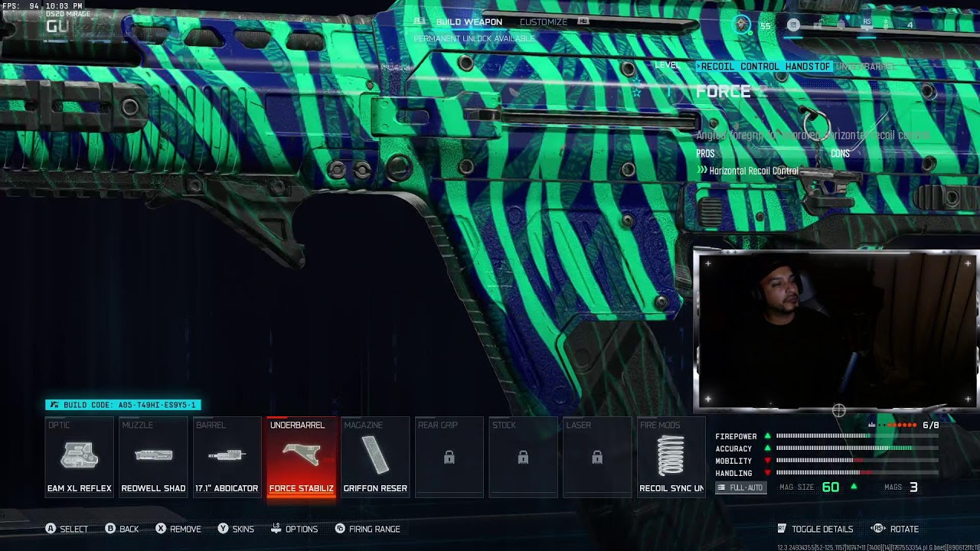The image size is (980, 551).
Task: Open Options from the bottom prompt bar
Action: tap(295, 529)
